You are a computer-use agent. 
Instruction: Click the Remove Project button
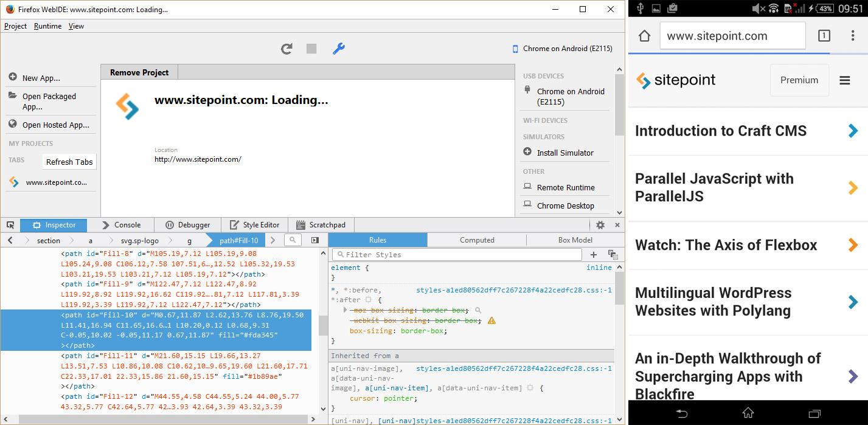point(139,72)
